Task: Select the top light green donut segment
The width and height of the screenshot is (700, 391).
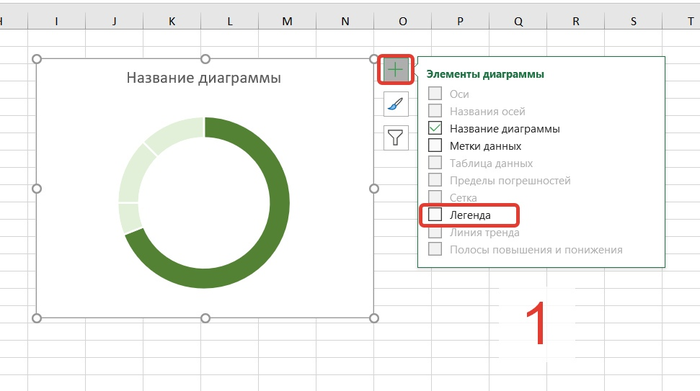Action: [177, 133]
